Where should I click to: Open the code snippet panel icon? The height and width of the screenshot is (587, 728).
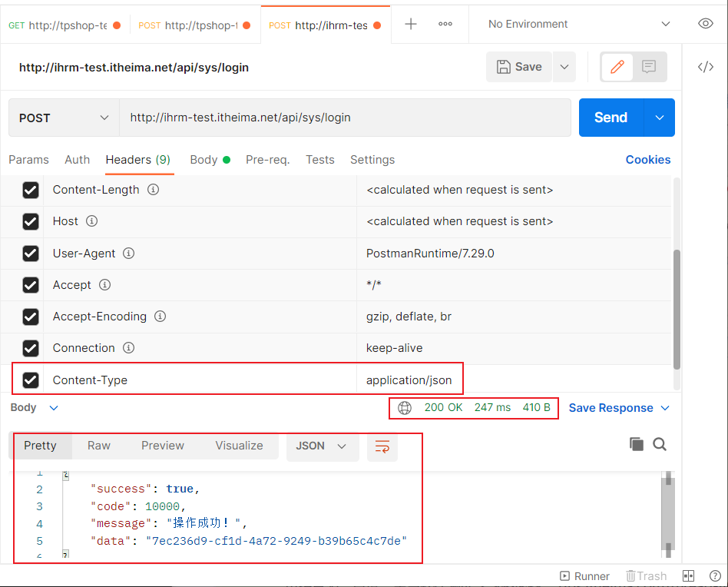(705, 67)
